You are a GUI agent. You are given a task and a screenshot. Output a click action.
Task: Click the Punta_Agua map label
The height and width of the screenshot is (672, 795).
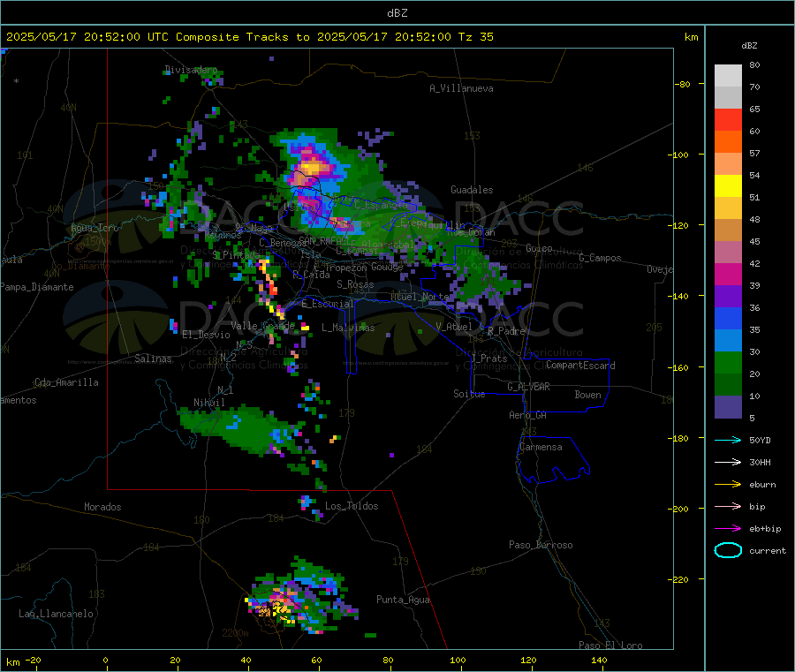tap(403, 600)
